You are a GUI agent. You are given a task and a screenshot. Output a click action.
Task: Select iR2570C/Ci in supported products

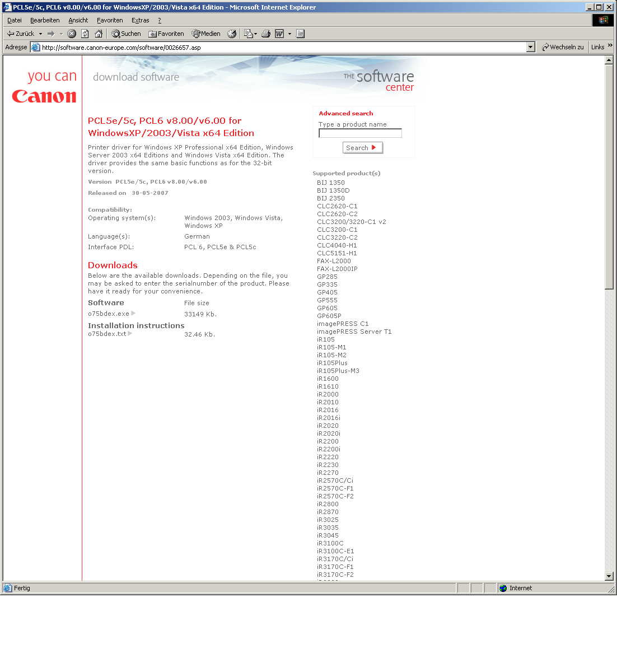coord(335,480)
